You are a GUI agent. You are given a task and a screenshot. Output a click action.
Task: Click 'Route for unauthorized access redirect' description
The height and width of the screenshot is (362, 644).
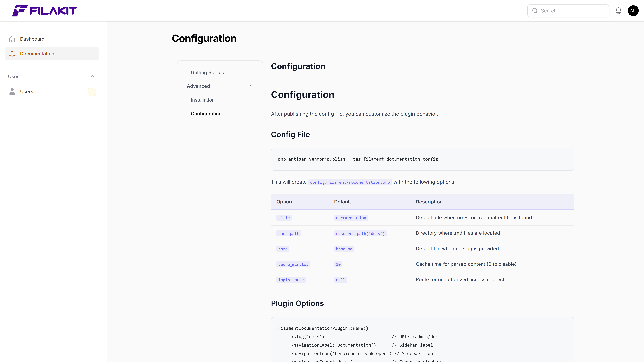(460, 280)
